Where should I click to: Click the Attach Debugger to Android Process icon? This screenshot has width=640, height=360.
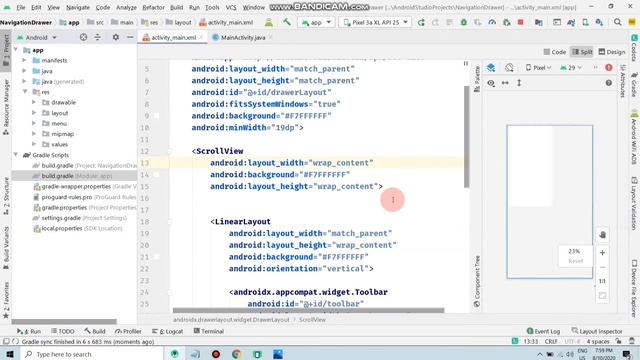tap(507, 22)
